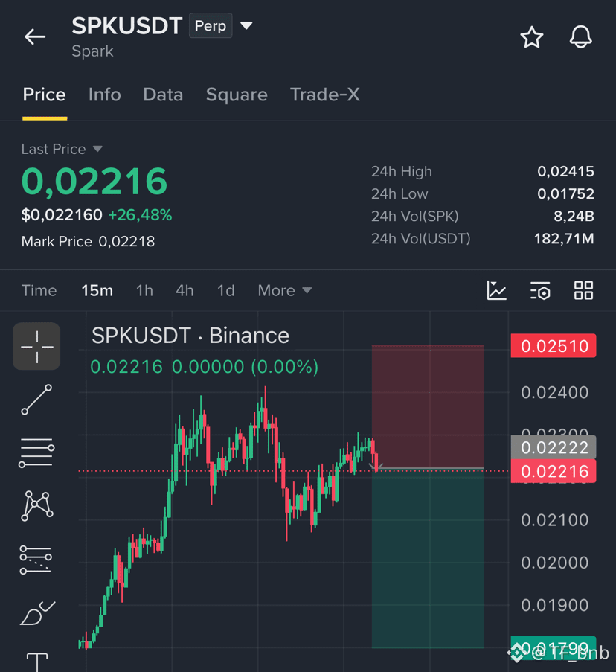
Task: Click the Spark subtitle text
Action: [x=92, y=51]
